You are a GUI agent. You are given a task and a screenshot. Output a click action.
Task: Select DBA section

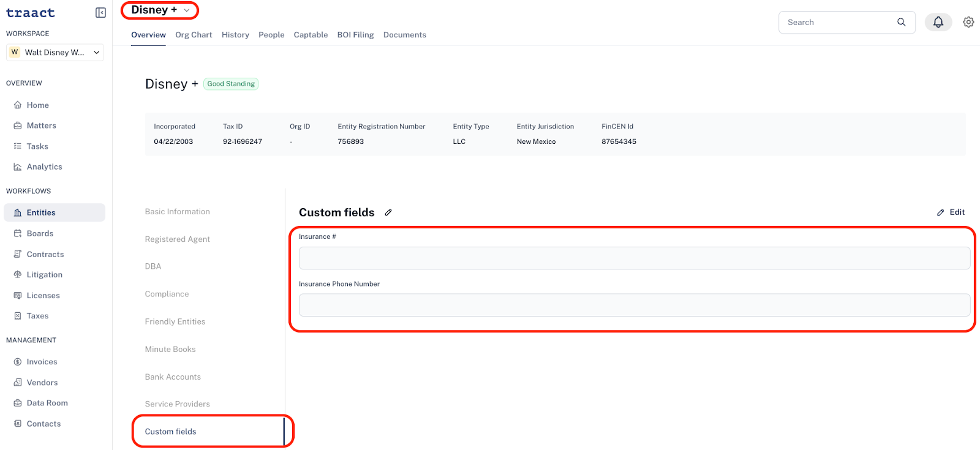[153, 266]
